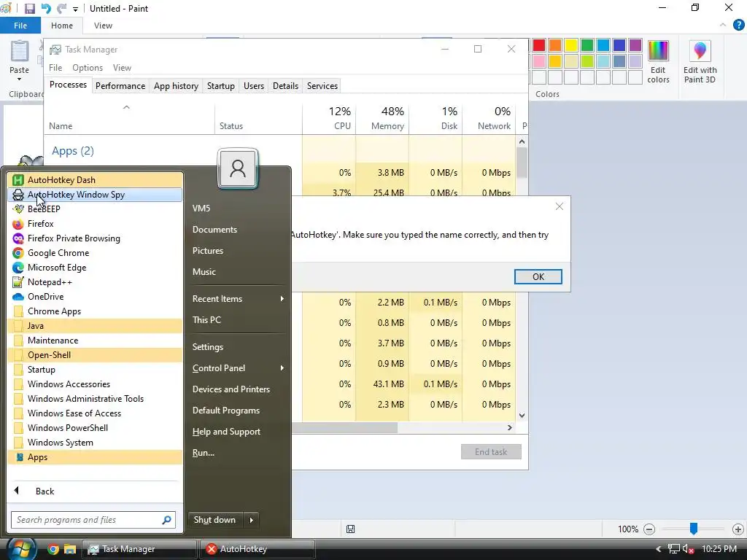Expand the Windows Accessories folder
747x560 pixels.
(x=95, y=384)
